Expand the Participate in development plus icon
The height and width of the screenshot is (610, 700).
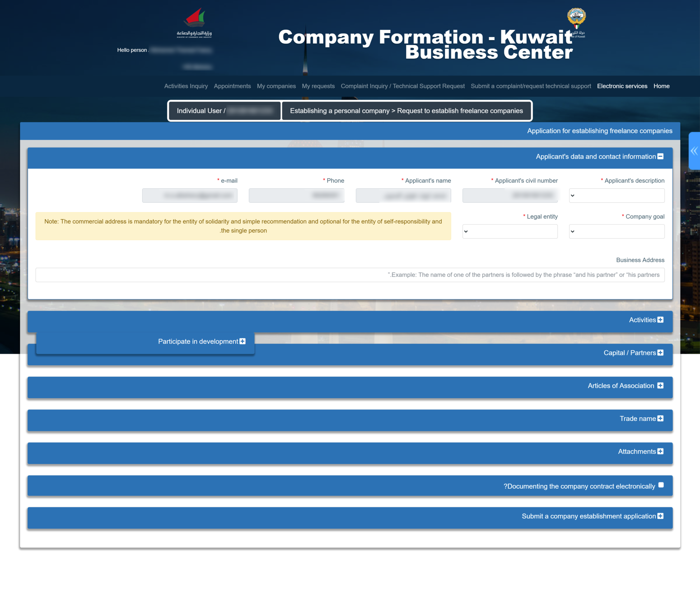(242, 341)
